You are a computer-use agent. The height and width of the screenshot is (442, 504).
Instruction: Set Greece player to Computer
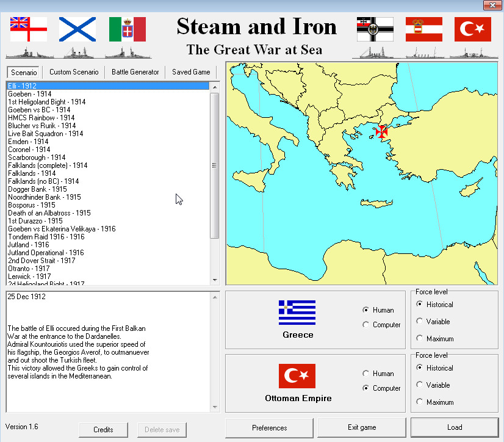point(366,325)
